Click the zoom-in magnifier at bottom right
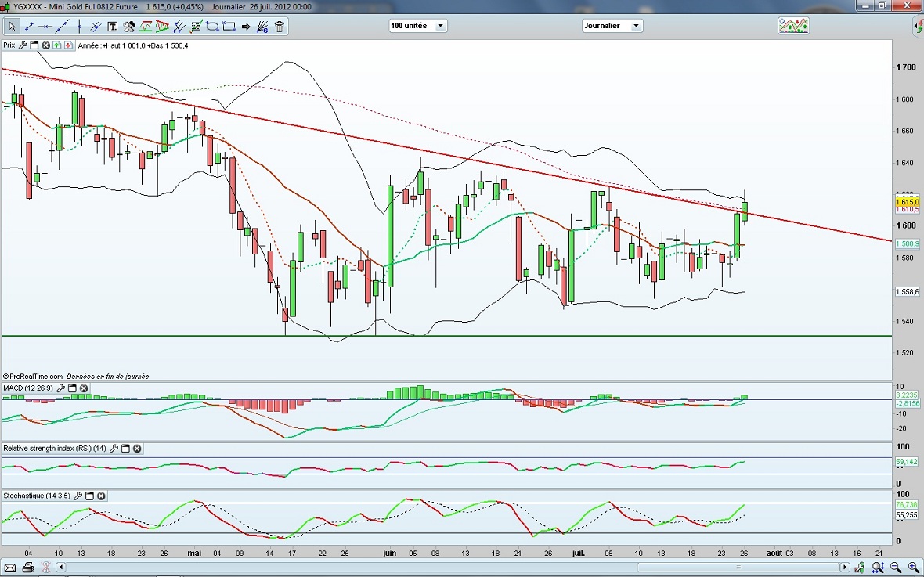924x577 pixels. 914,567
